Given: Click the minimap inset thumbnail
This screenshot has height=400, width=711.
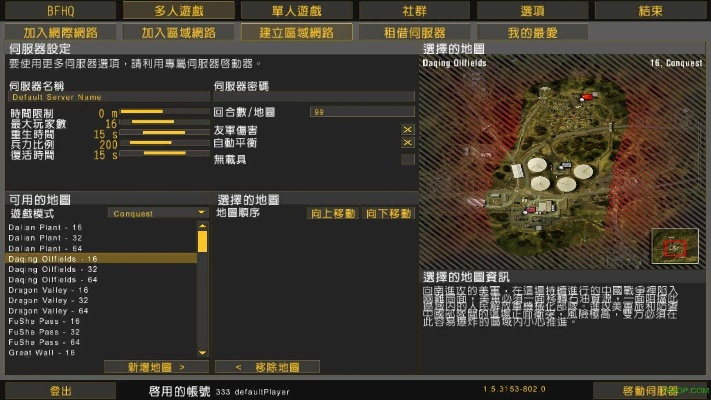Looking at the screenshot, I should click(x=675, y=246).
